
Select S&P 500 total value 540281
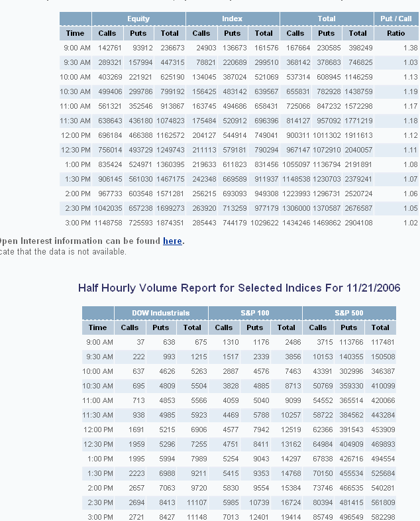(x=383, y=488)
